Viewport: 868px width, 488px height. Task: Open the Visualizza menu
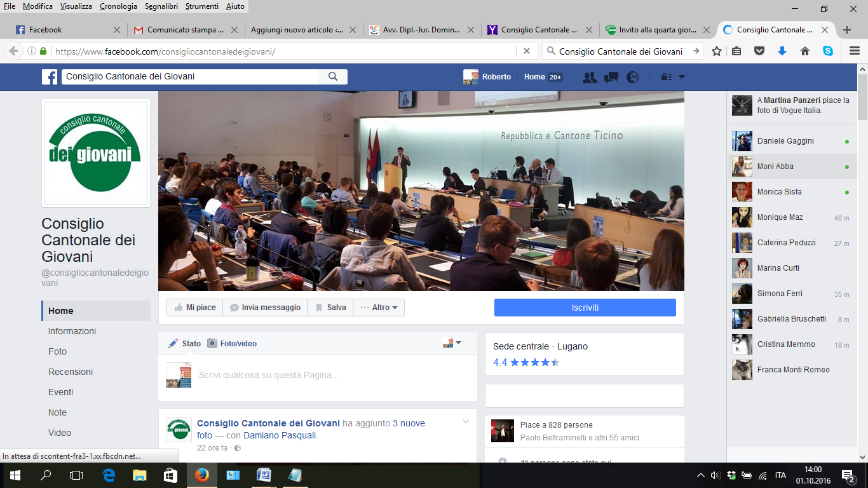[x=76, y=6]
